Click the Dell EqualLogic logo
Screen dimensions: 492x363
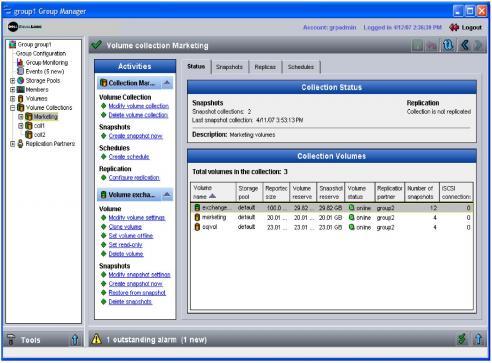point(25,27)
